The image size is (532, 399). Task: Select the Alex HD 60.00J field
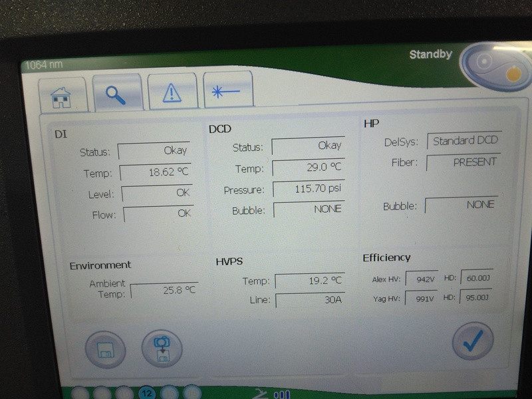point(477,278)
